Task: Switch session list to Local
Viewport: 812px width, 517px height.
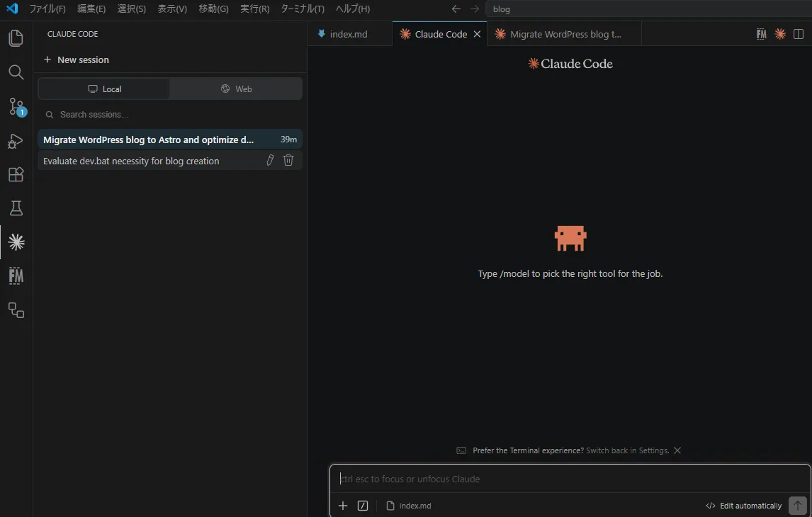Action: point(104,89)
